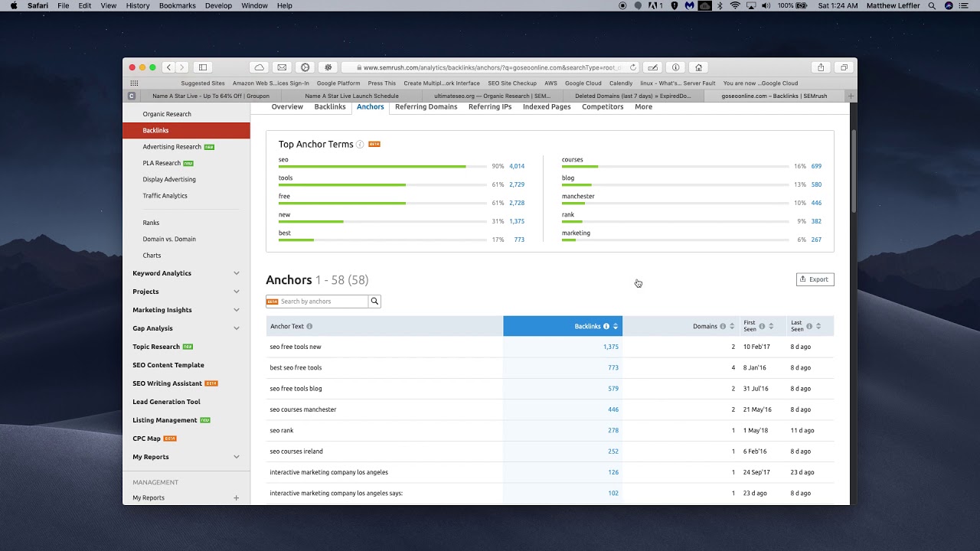Open the Favorites grid icon in bookmarks bar
This screenshot has height=551, width=980.
134,83
